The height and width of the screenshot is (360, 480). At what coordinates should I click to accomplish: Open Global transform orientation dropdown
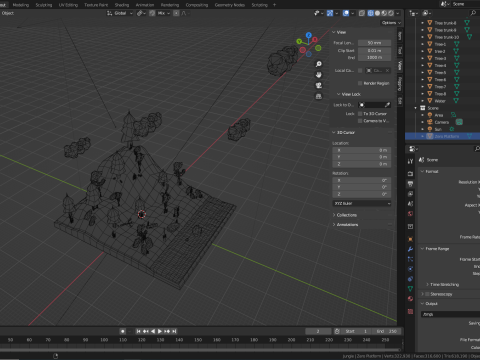pyautogui.click(x=120, y=13)
